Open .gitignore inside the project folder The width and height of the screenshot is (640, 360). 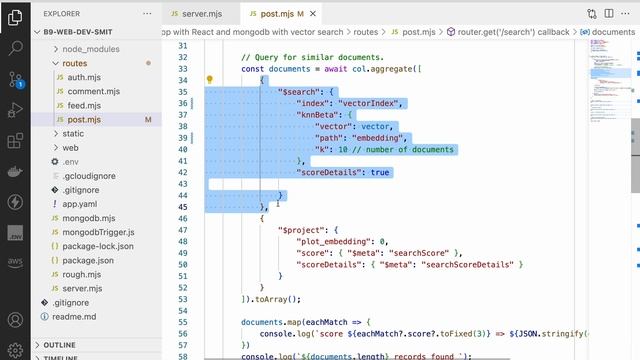[x=80, y=190]
